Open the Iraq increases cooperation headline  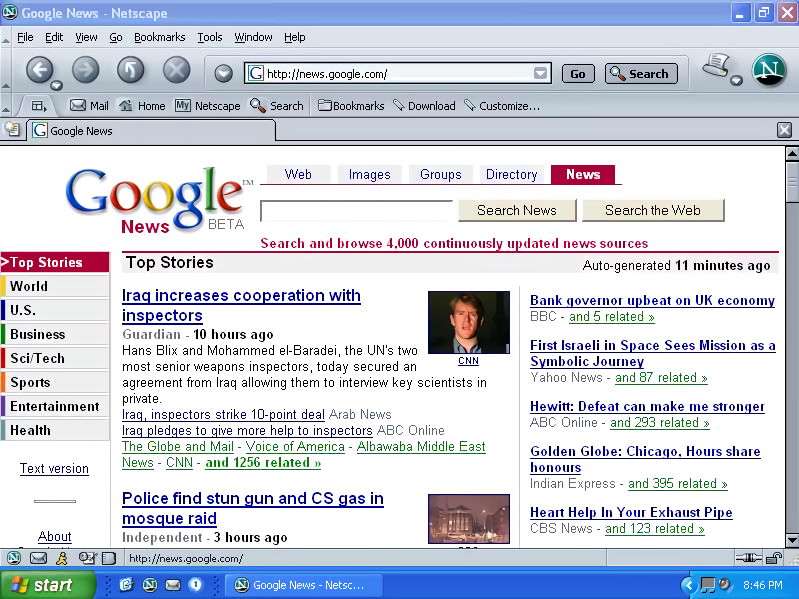pos(241,305)
